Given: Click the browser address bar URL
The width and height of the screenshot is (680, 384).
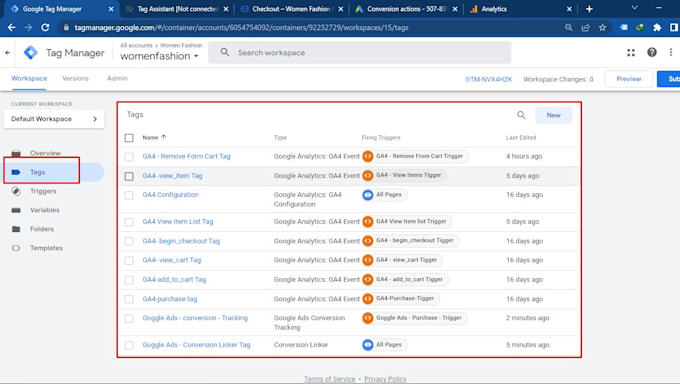Looking at the screenshot, I should 241,27.
